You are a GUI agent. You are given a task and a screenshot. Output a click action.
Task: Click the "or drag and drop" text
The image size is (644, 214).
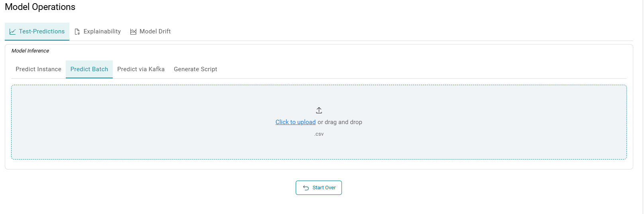pos(340,122)
